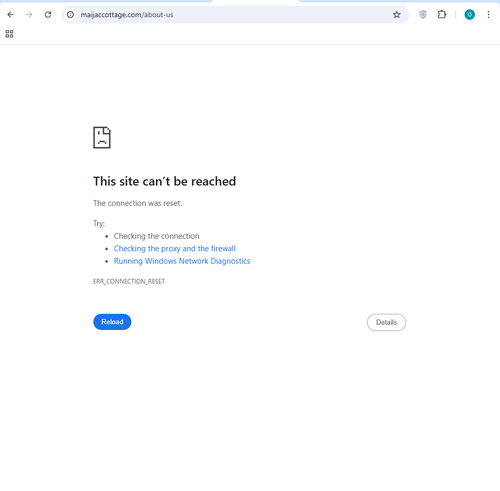Open the Extensions puzzle icon
Image resolution: width=500 pixels, height=491 pixels.
click(x=442, y=15)
